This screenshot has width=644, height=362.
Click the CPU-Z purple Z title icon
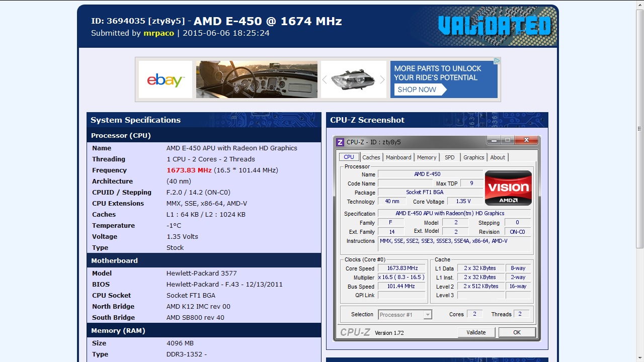[340, 142]
